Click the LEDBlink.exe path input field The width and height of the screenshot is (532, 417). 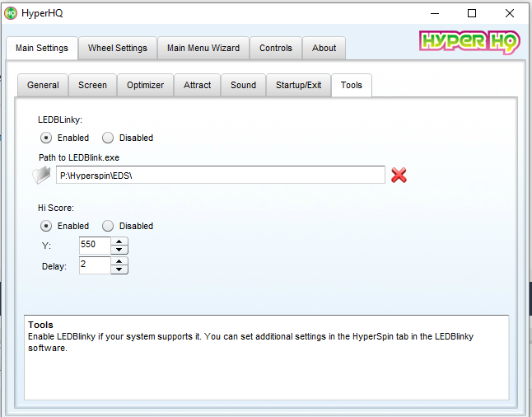[221, 175]
